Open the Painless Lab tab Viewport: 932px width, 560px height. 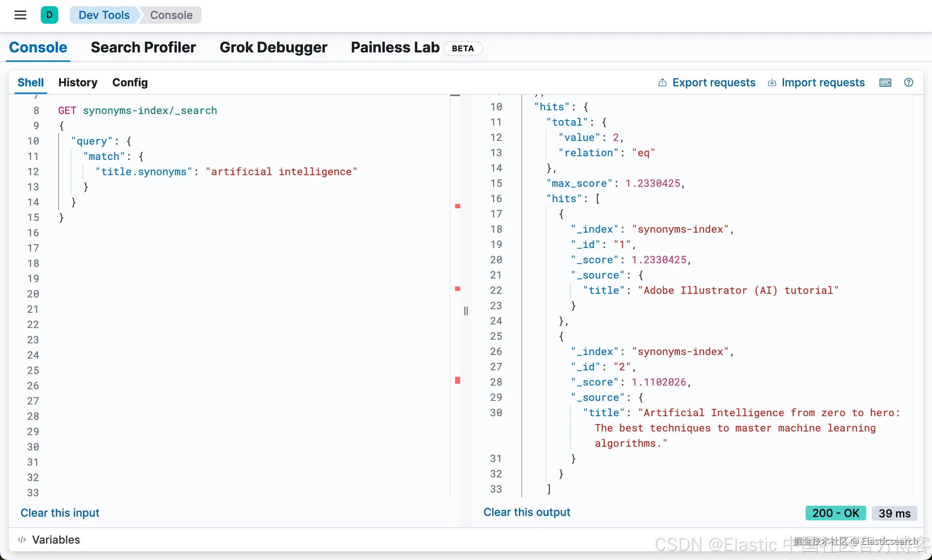point(395,48)
